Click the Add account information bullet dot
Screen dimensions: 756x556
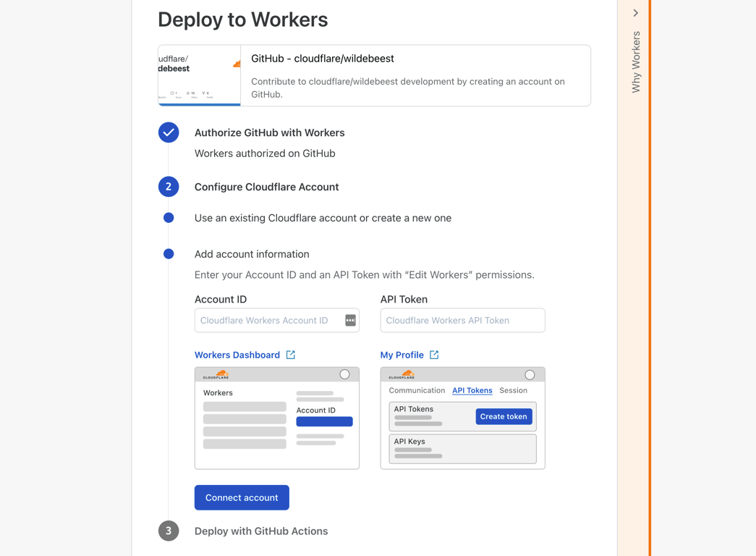click(169, 254)
